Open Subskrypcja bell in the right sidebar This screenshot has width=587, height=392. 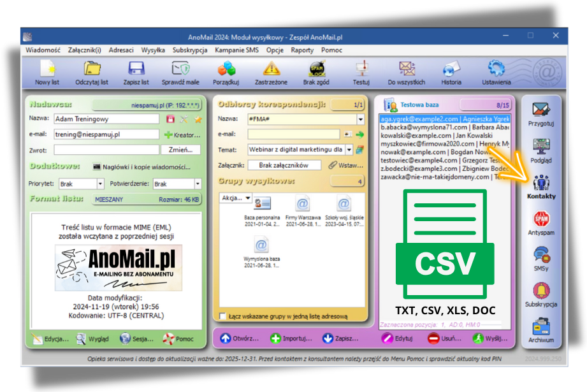(541, 295)
